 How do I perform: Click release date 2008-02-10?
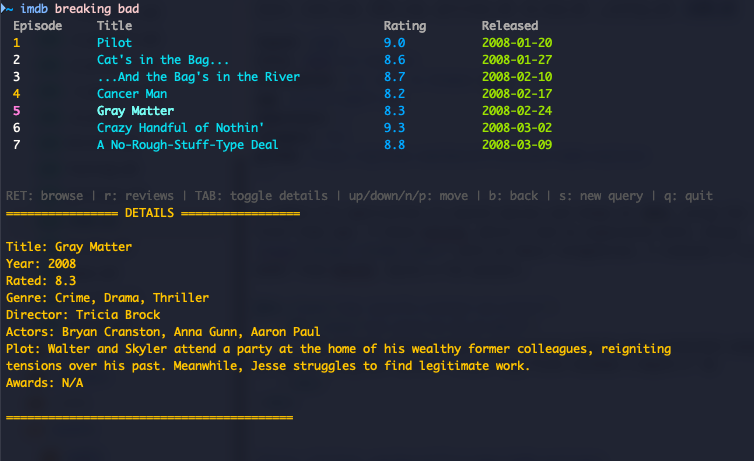pos(517,77)
